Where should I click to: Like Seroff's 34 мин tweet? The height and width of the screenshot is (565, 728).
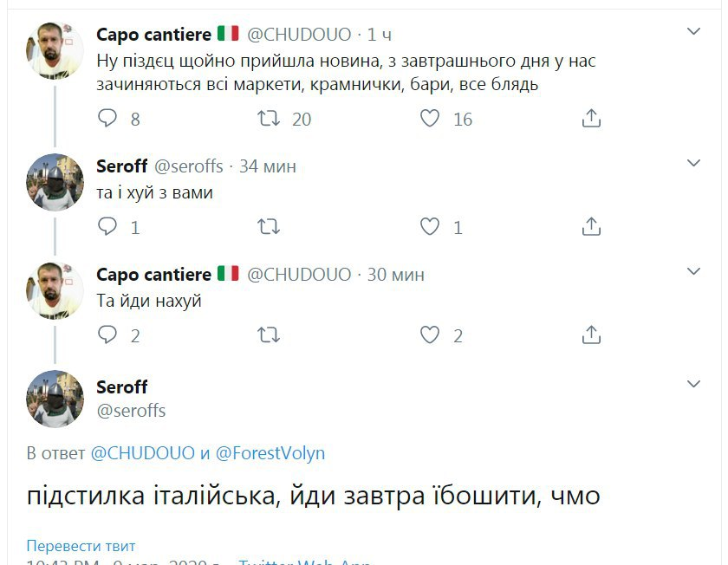click(x=430, y=227)
